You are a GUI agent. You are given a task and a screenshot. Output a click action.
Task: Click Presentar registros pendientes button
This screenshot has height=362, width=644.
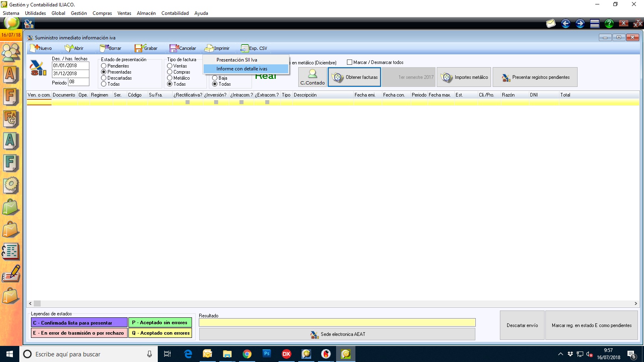coord(535,77)
